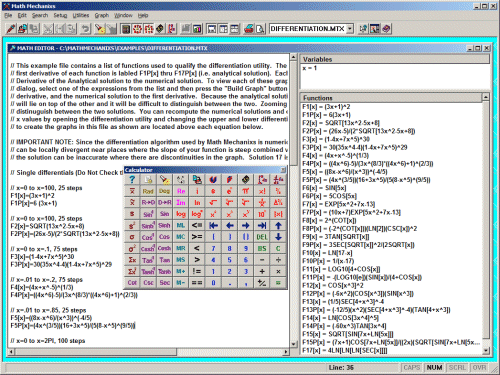Screen dimensions: 500x375
Task: Click the printer icon in the main toolbar
Action: point(249,29)
